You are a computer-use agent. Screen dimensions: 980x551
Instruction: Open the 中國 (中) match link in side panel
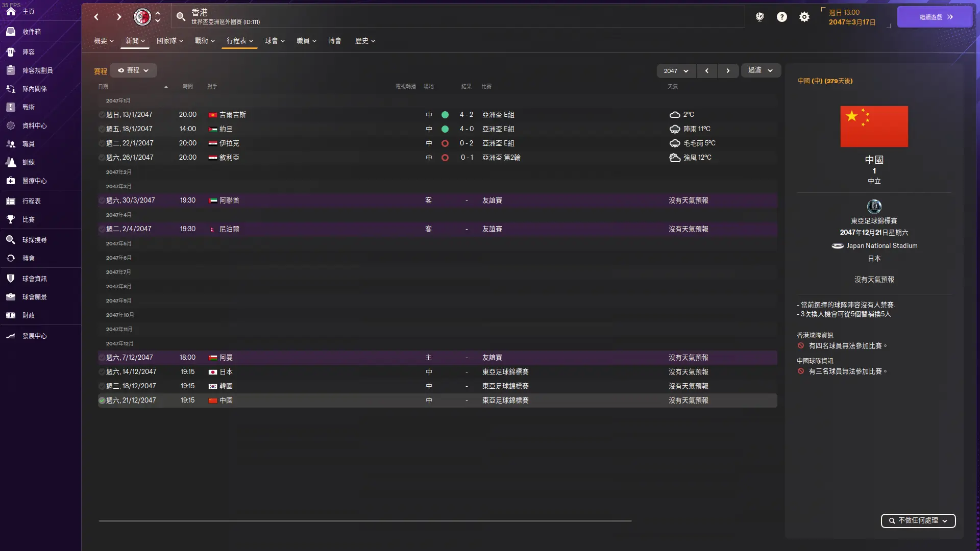pyautogui.click(x=825, y=81)
